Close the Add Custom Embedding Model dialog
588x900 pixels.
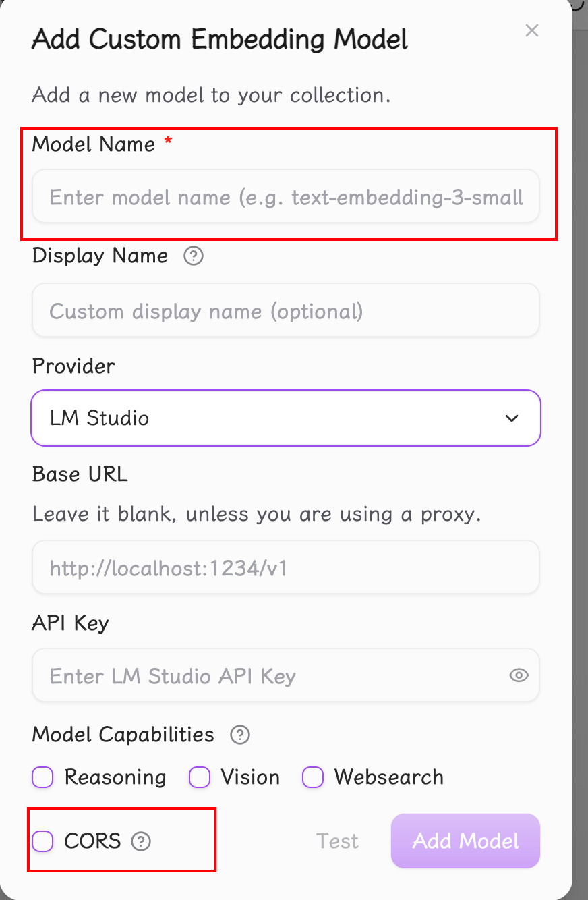532,30
